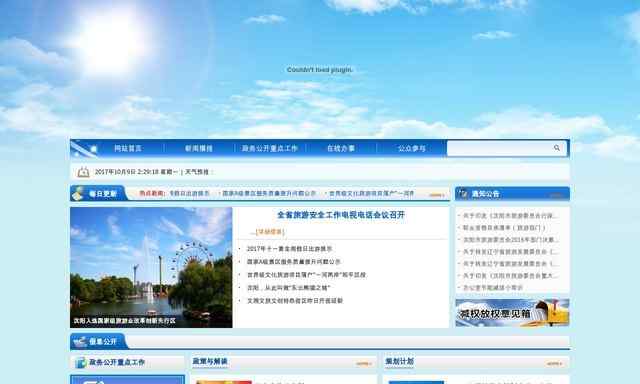Screen dimensions: 640x384
Task: Open headline 全省旅游安全工作电视电话会议召开
Action: click(x=341, y=215)
